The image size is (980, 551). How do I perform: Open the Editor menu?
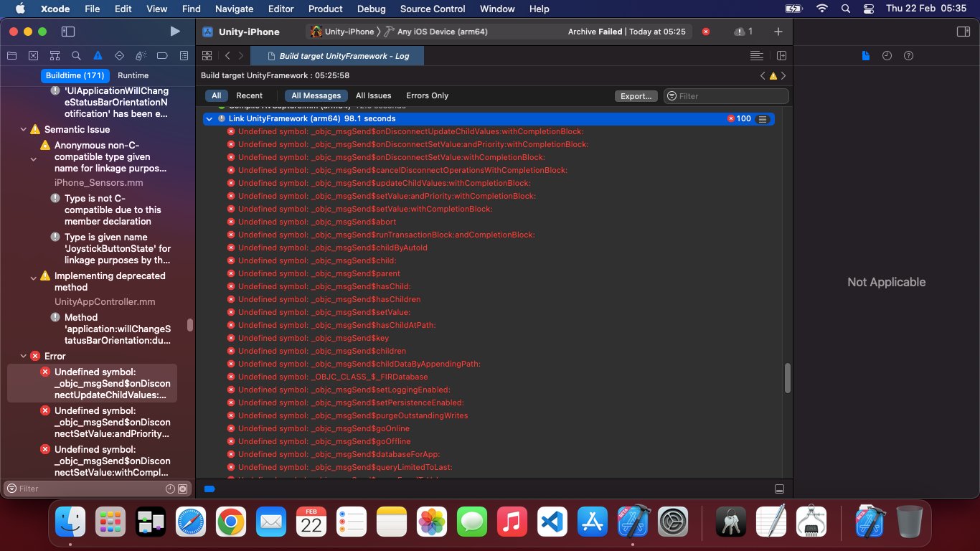click(x=281, y=9)
